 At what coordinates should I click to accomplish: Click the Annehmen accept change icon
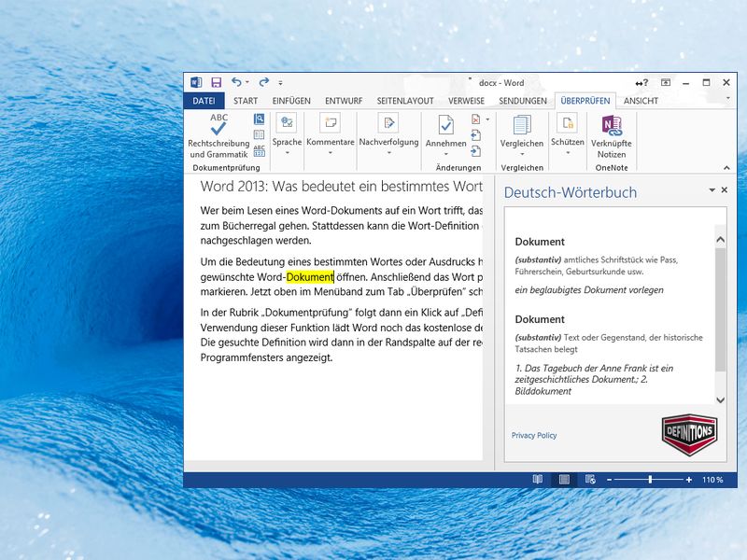coord(446,125)
